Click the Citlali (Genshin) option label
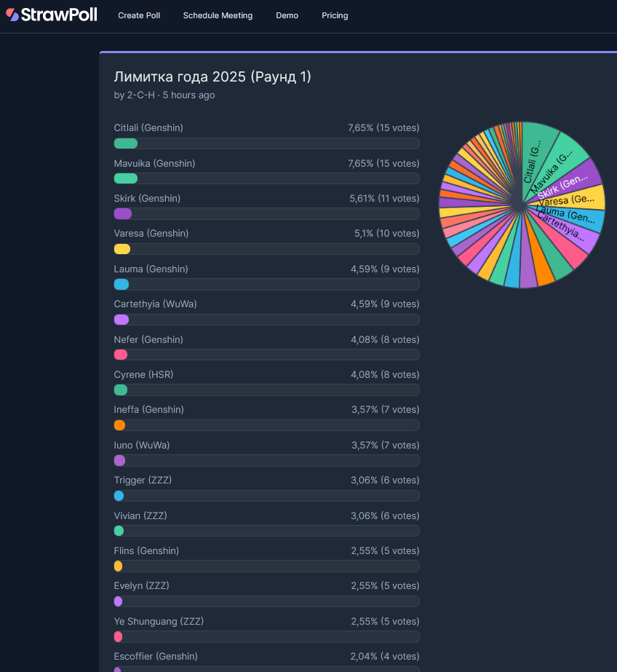 [x=148, y=127]
